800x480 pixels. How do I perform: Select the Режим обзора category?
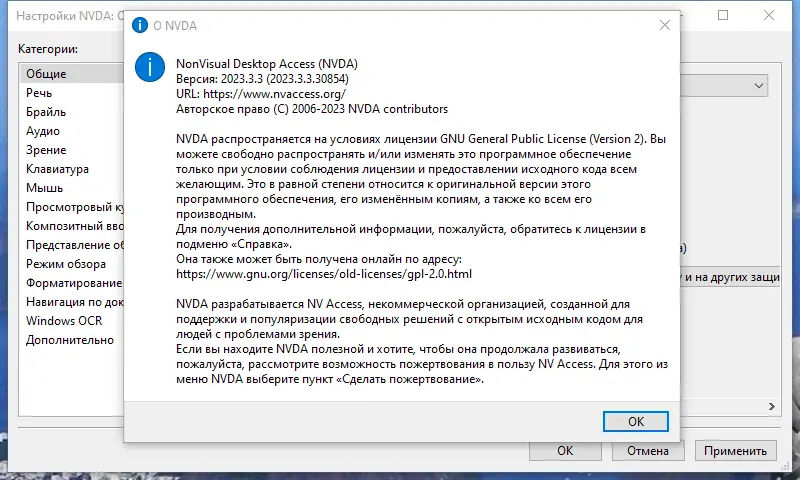point(71,264)
